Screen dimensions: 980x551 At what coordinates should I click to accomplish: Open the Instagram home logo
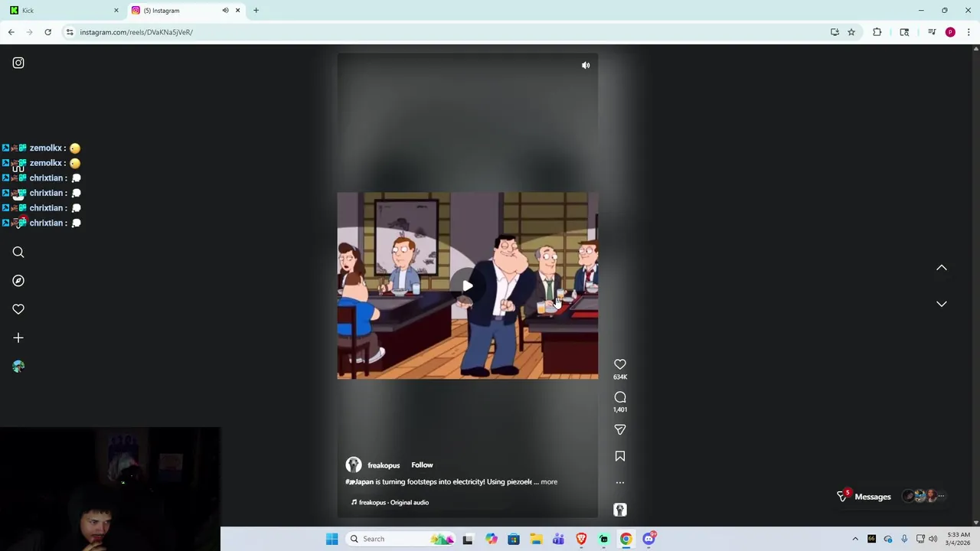click(18, 63)
